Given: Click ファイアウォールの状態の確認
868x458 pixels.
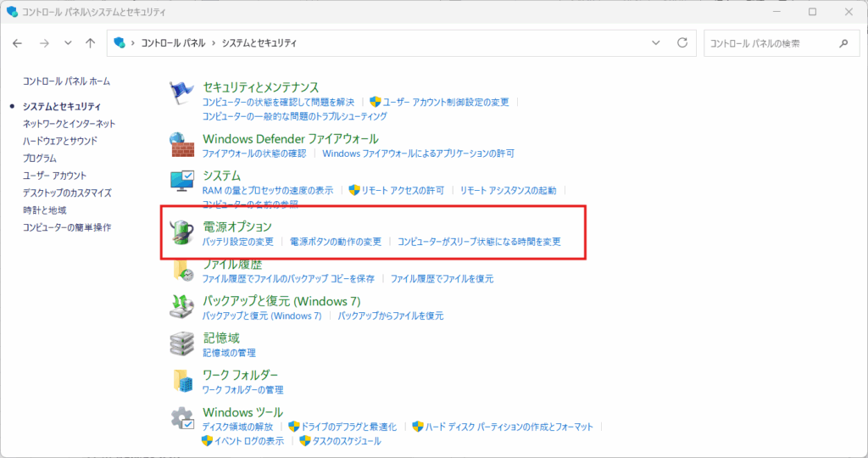Looking at the screenshot, I should coord(254,154).
